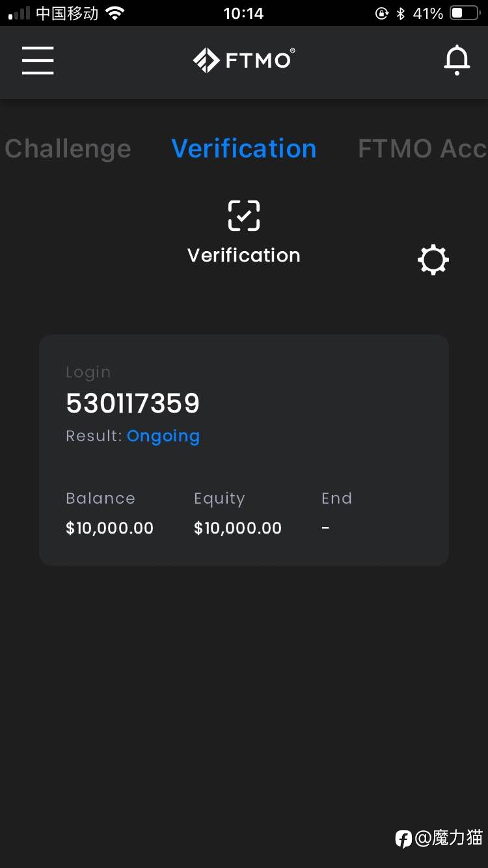Click the FTMO logo

[x=244, y=61]
